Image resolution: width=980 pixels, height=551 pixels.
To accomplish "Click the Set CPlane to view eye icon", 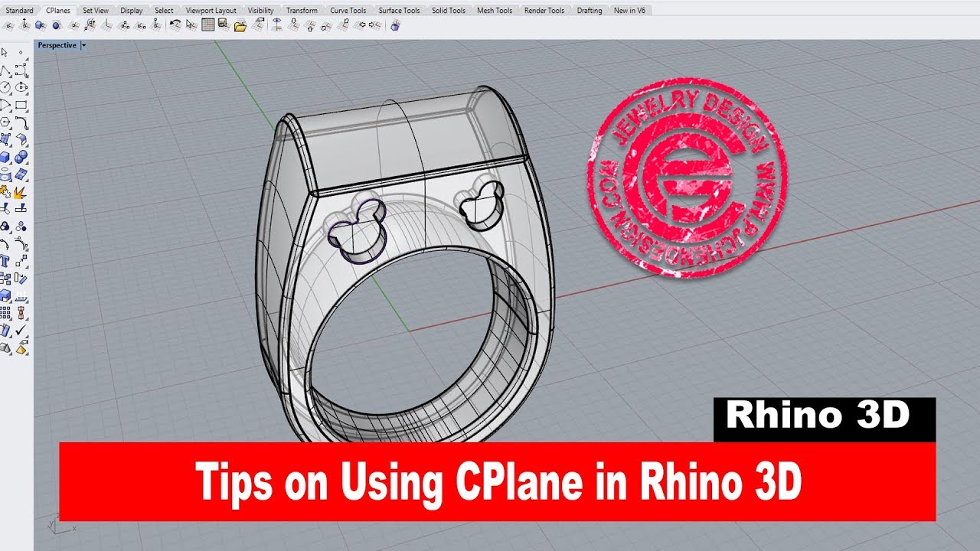I will point(277,25).
